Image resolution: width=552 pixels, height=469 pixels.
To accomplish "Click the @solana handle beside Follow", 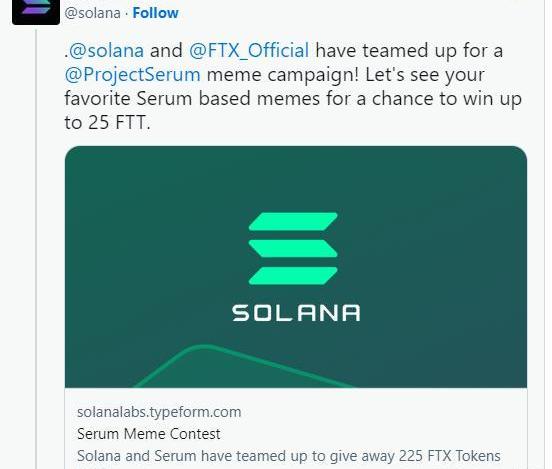I will [92, 13].
